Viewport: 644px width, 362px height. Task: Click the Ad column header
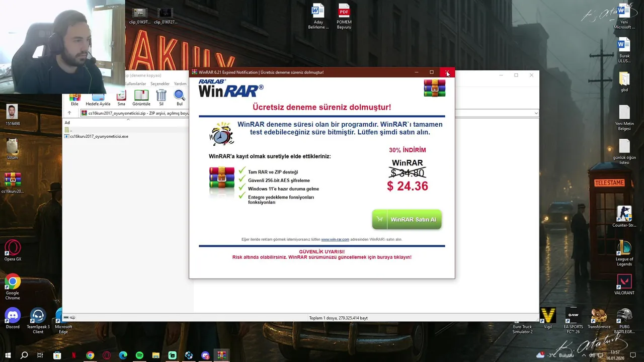[x=67, y=123]
